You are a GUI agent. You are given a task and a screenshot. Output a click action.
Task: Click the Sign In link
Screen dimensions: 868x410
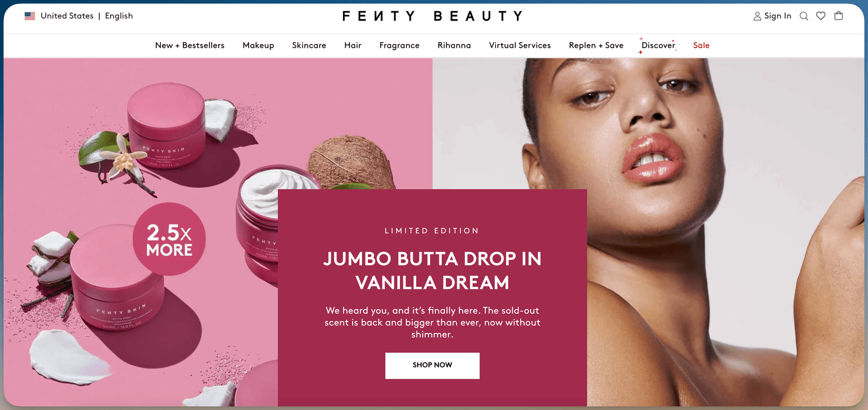click(777, 16)
